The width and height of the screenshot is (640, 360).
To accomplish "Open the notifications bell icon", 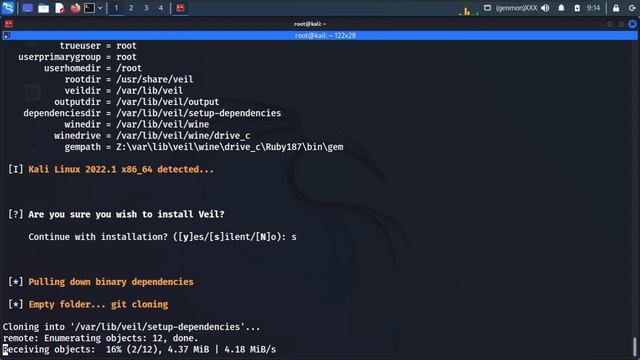I will pyautogui.click(x=561, y=8).
